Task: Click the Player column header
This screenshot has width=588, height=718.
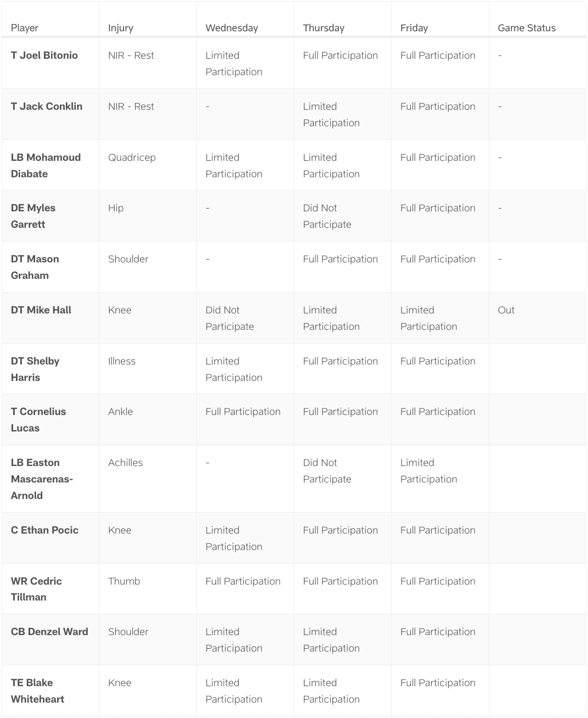Action: click(x=25, y=28)
